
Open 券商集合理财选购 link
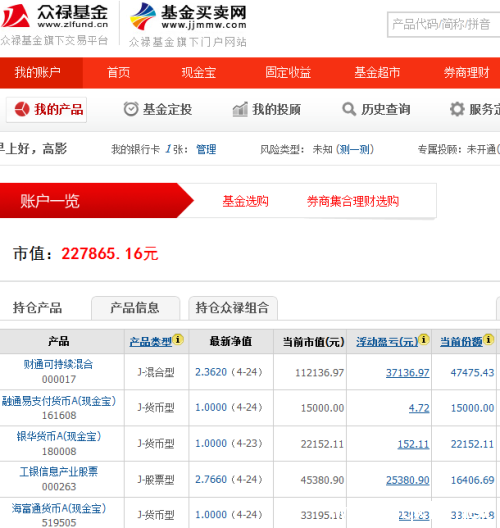coord(353,201)
